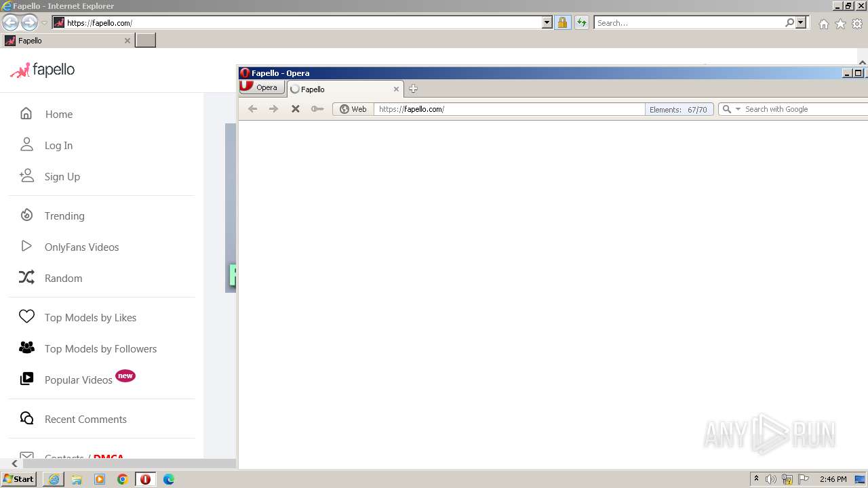Open the IE tools gear menu
Viewport: 868px width, 488px height.
pyautogui.click(x=857, y=24)
